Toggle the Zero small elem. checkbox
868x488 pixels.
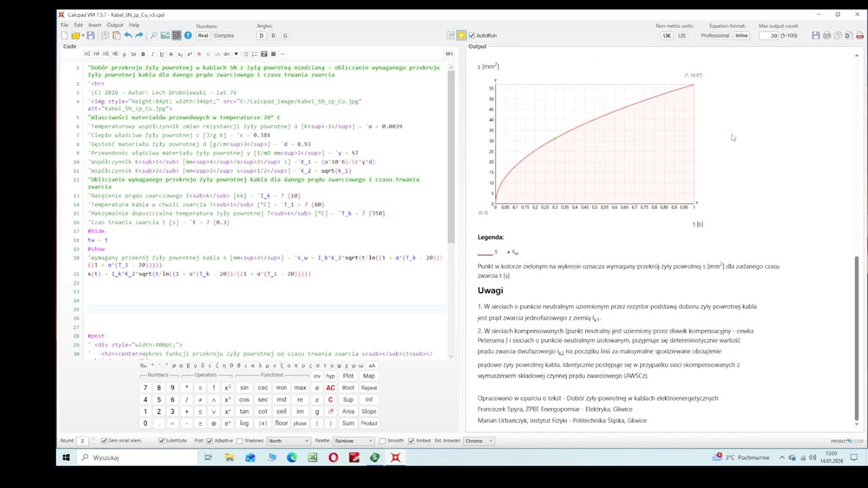coord(104,441)
